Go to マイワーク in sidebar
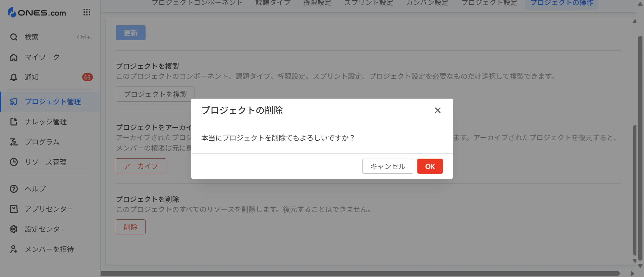The height and width of the screenshot is (277, 644). [50, 57]
